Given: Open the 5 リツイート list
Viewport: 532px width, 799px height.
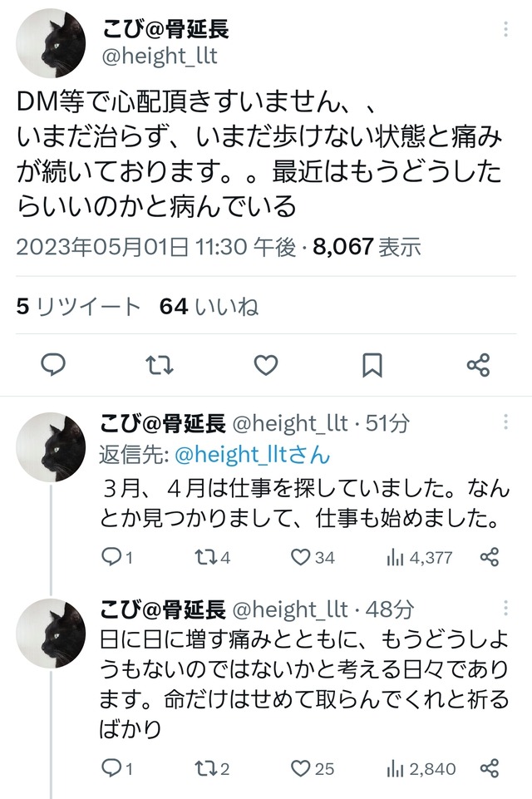Looking at the screenshot, I should (x=79, y=307).
